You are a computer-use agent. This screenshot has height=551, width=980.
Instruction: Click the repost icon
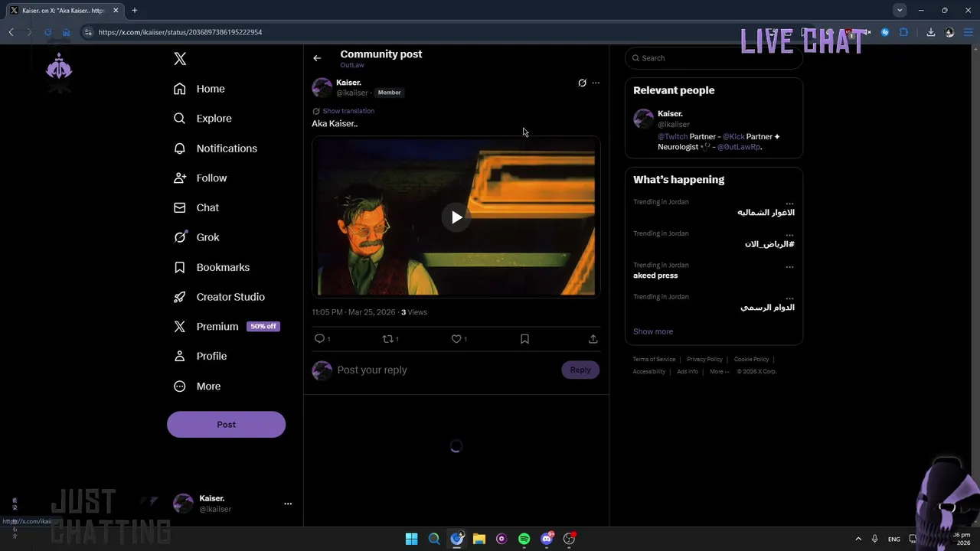click(x=387, y=339)
